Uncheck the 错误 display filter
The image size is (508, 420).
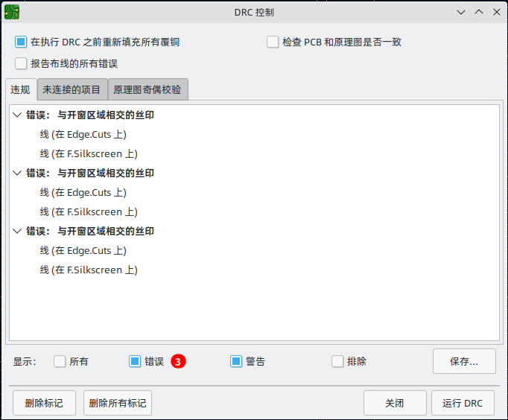coord(135,361)
